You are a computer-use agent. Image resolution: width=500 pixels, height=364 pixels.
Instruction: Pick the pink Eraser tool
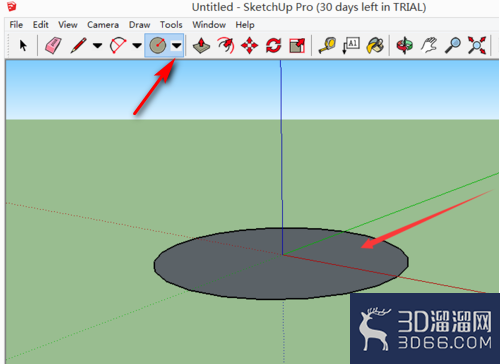click(x=53, y=45)
